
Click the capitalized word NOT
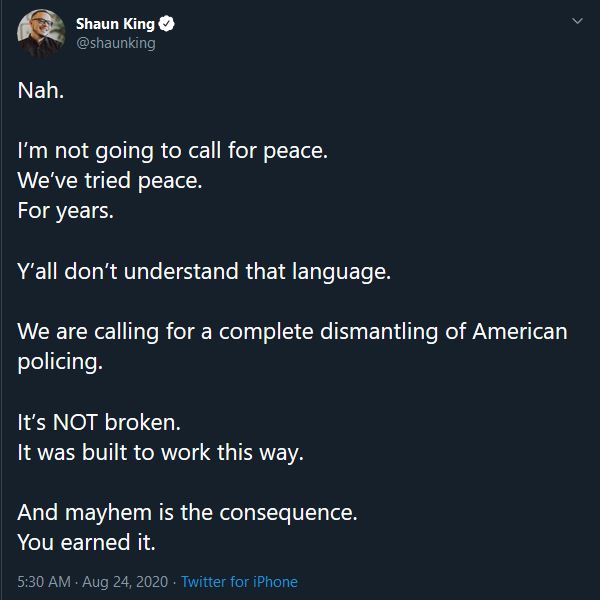click(75, 422)
